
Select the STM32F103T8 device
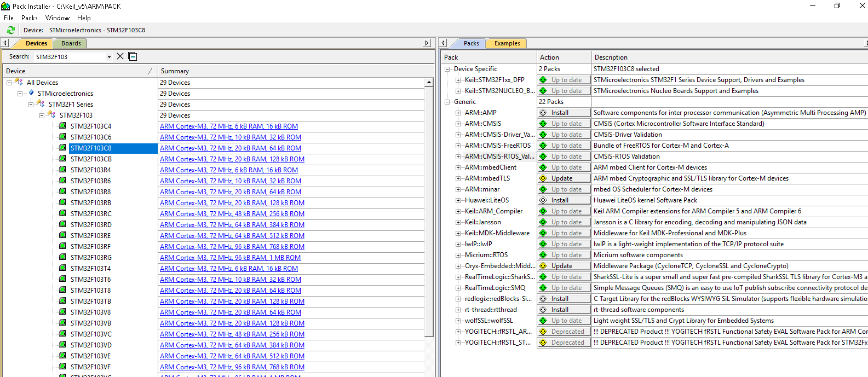coord(90,291)
